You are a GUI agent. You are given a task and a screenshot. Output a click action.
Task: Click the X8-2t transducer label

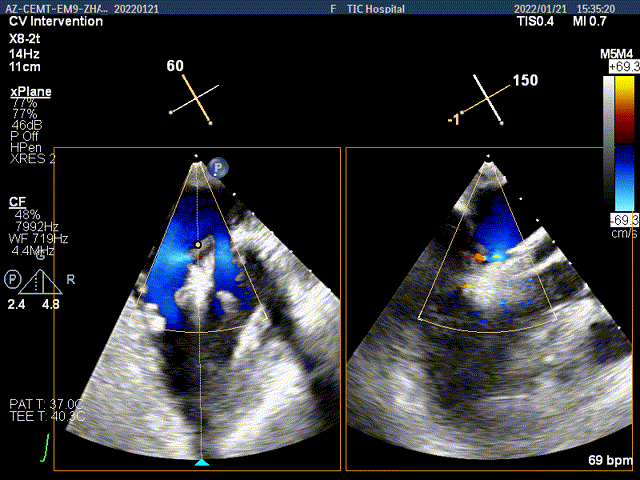click(27, 35)
